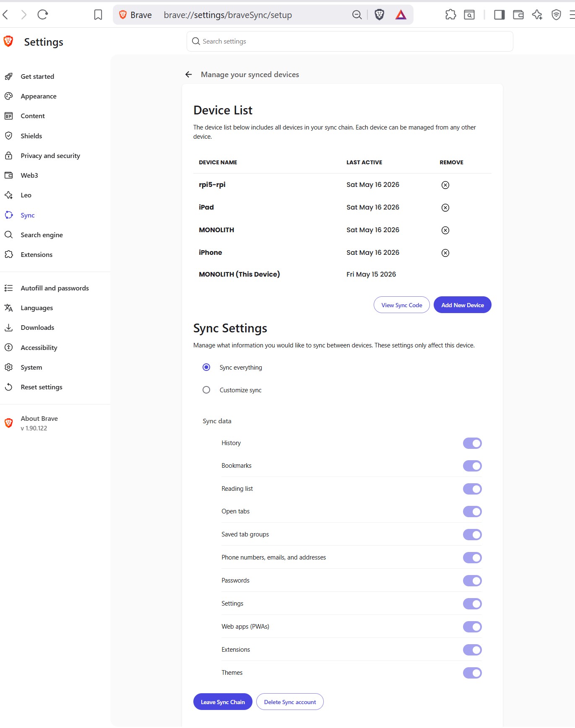This screenshot has height=728, width=575.
Task: Open Reset settings section
Action: point(42,387)
